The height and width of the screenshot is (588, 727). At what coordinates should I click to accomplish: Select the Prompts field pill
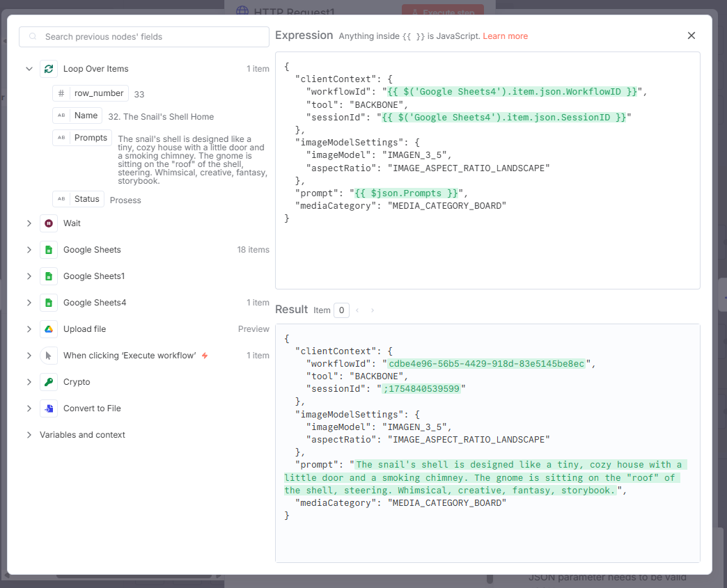coord(82,138)
